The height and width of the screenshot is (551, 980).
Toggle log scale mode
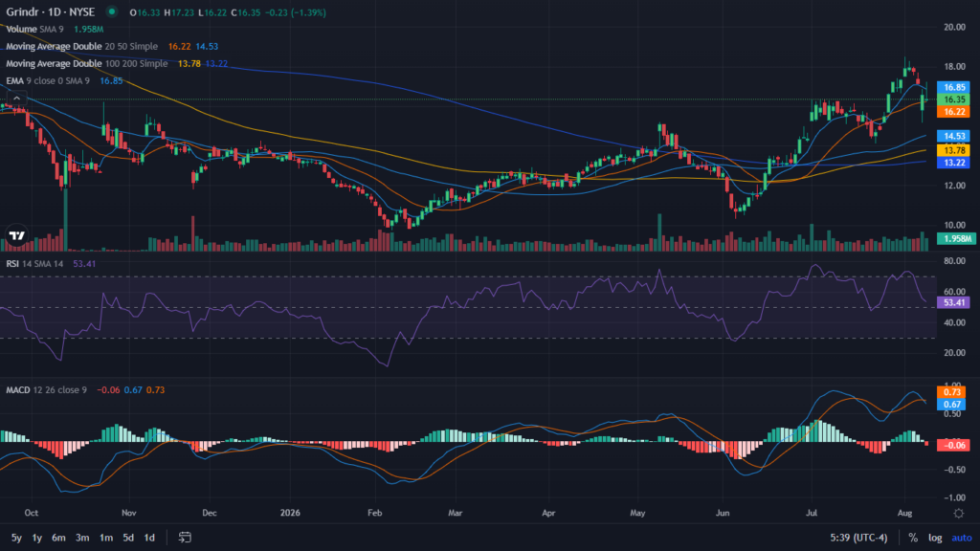tap(935, 538)
